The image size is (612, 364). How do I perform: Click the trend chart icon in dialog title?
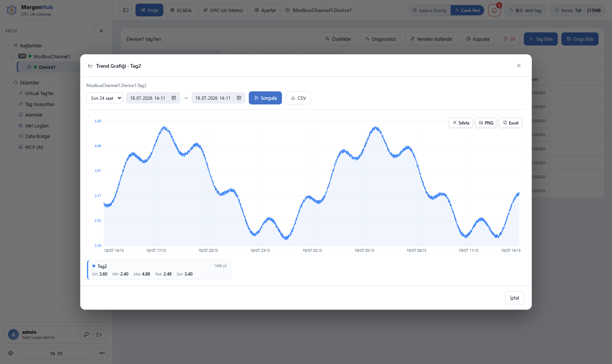[90, 66]
